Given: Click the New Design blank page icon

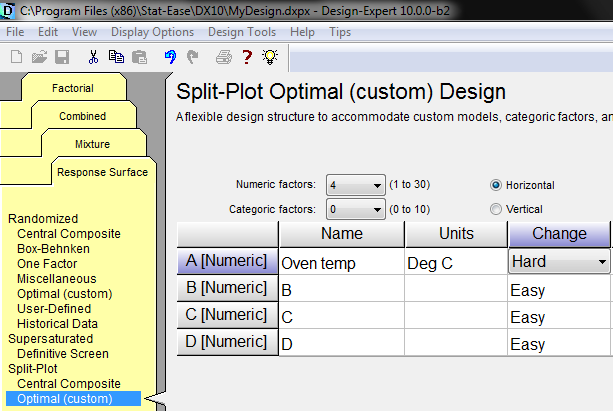Looking at the screenshot, I should (x=16, y=57).
